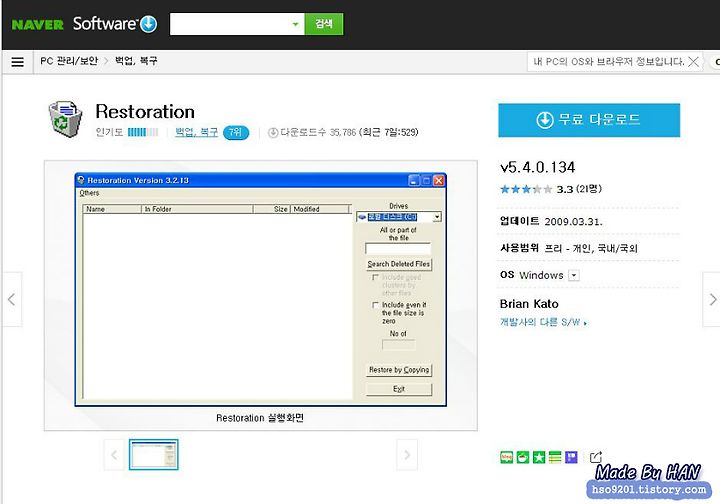Open 개발사의 다른 S/W link

point(543,322)
